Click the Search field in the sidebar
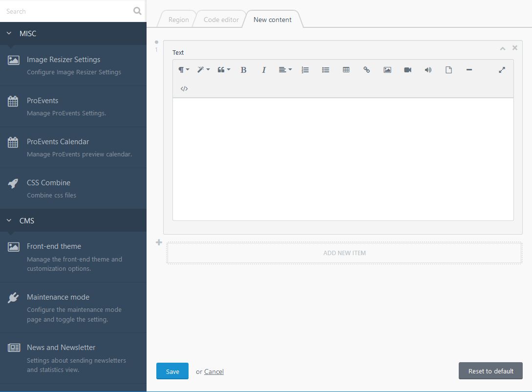 (59, 11)
